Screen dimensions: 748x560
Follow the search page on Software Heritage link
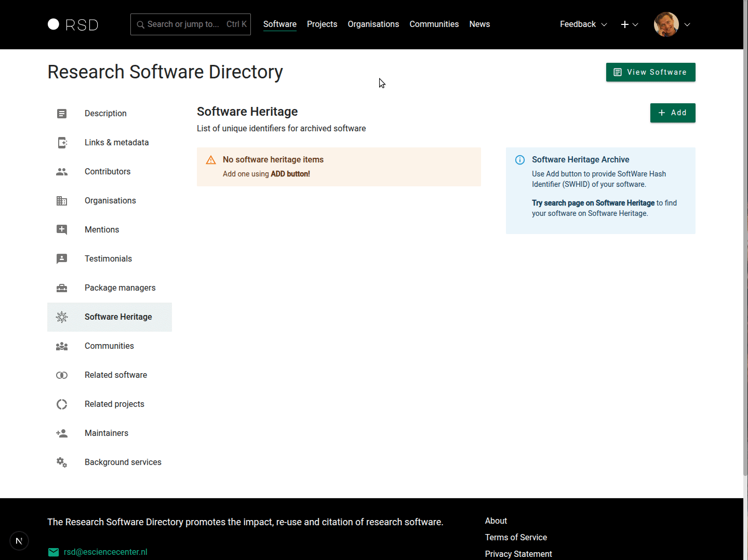click(593, 203)
